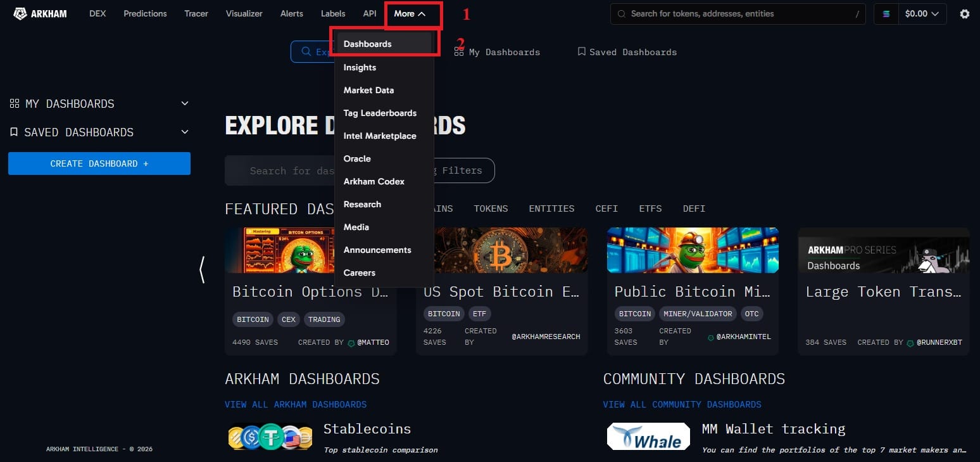Switch to the Saved Dashboards tab
Image resolution: width=980 pixels, height=462 pixels.
(627, 52)
